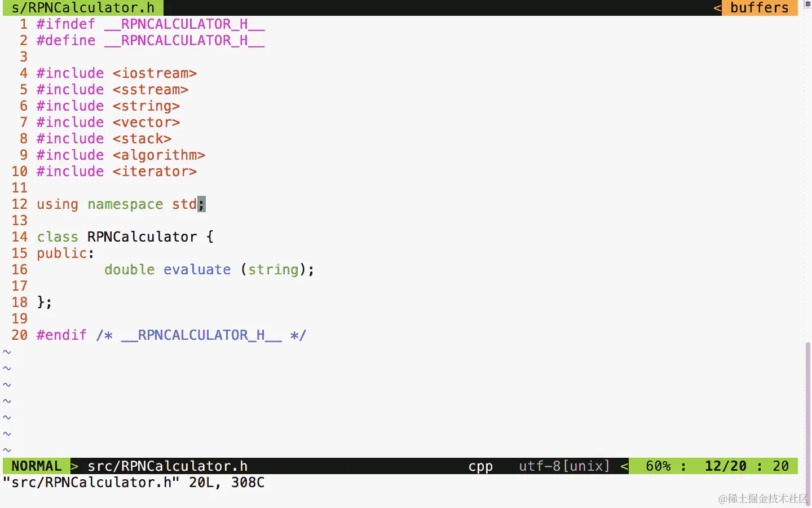
Task: Click the 60% position indicator
Action: click(x=658, y=466)
